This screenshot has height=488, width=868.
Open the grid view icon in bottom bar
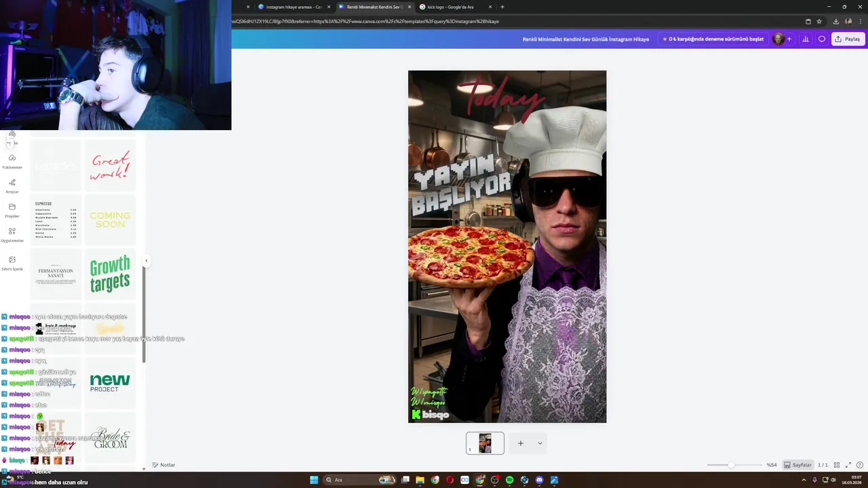pos(837,465)
